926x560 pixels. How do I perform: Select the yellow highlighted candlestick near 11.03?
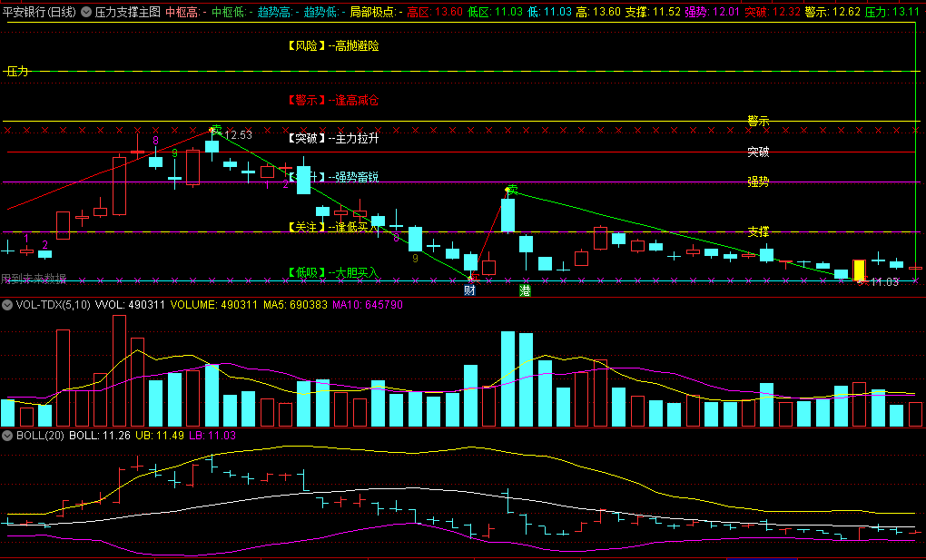[859, 270]
